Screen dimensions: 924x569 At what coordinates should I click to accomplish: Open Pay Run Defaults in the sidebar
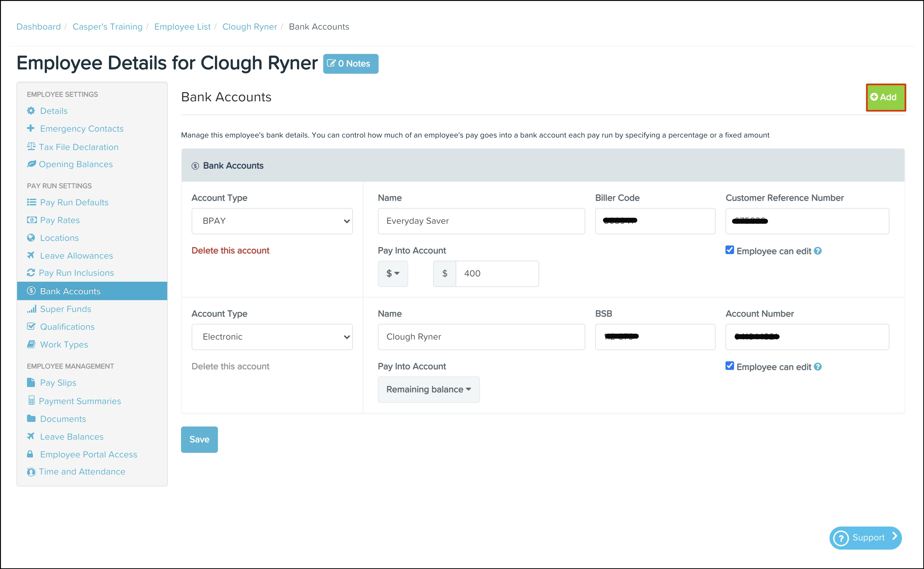[x=74, y=202]
